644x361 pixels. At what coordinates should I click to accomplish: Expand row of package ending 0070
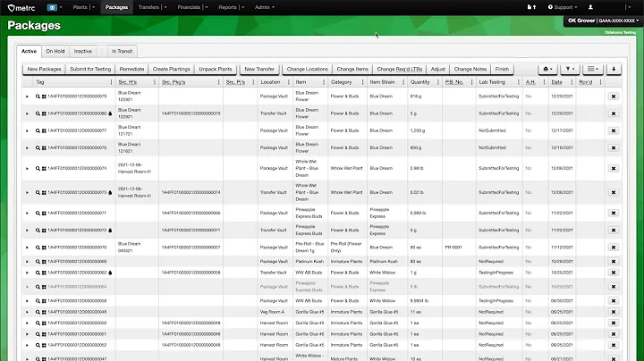pos(27,248)
